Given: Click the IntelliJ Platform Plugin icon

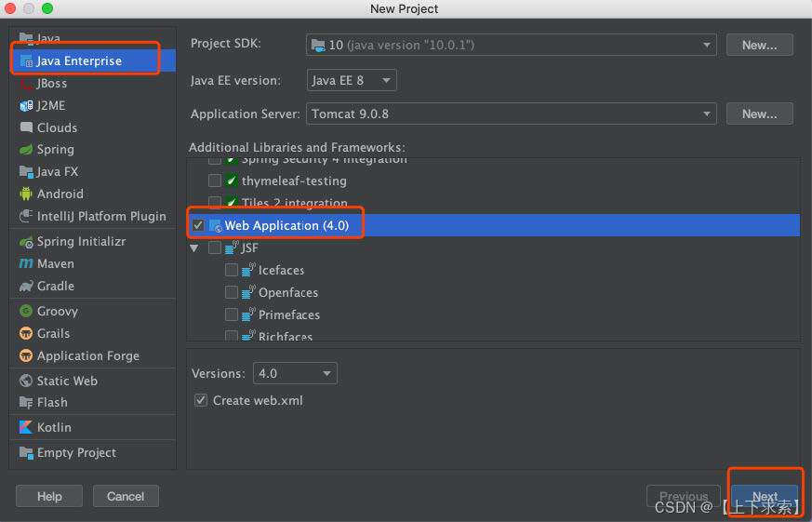Looking at the screenshot, I should (26, 216).
